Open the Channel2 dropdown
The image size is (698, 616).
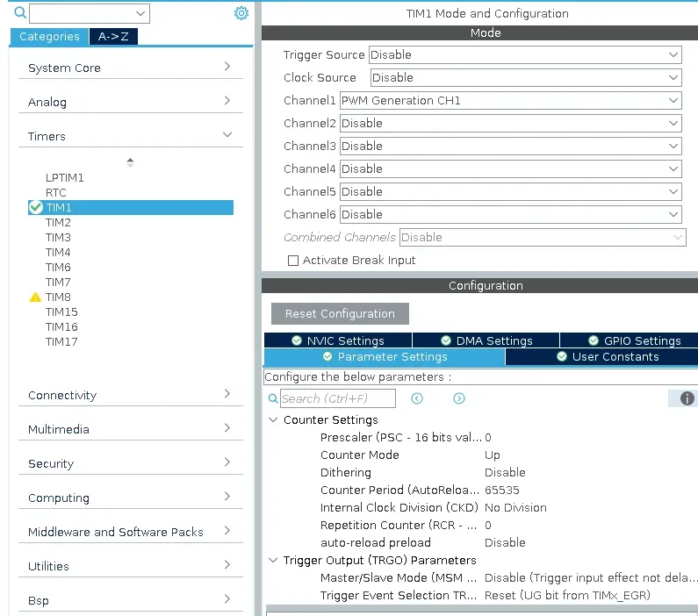click(511, 123)
